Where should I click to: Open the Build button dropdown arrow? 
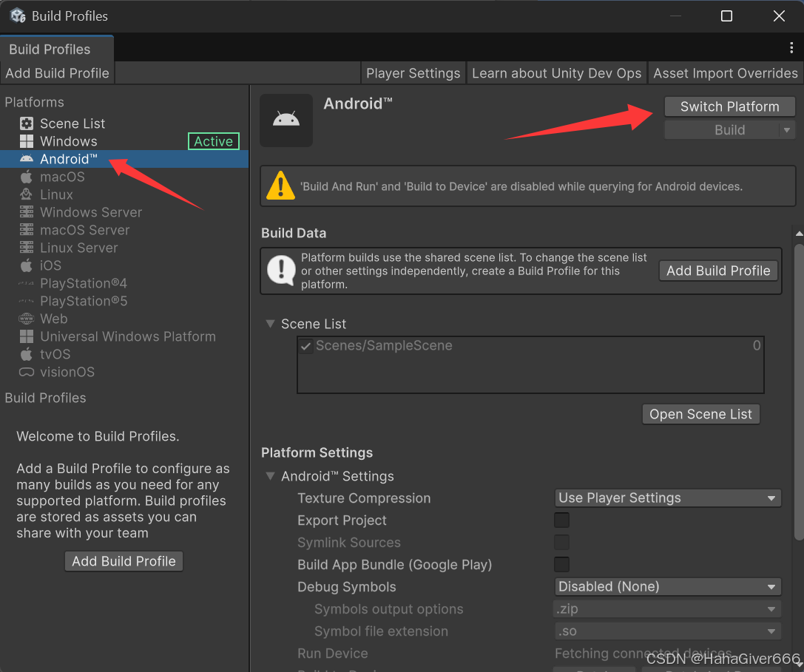tap(787, 130)
